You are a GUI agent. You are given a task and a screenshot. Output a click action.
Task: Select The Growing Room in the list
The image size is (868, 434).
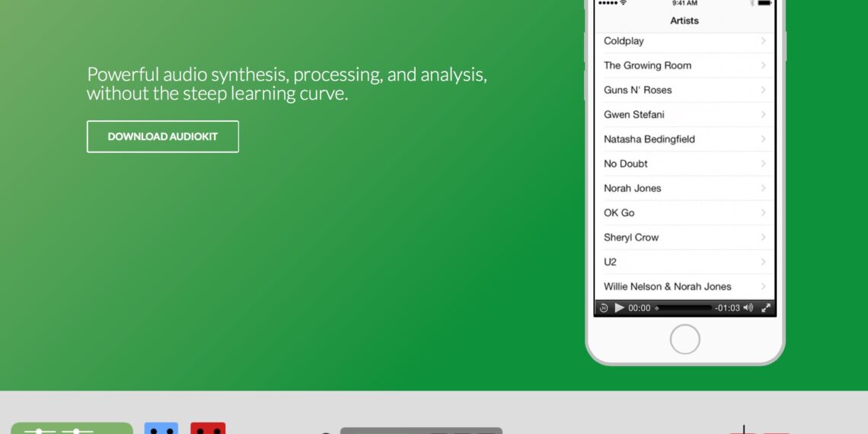(685, 65)
